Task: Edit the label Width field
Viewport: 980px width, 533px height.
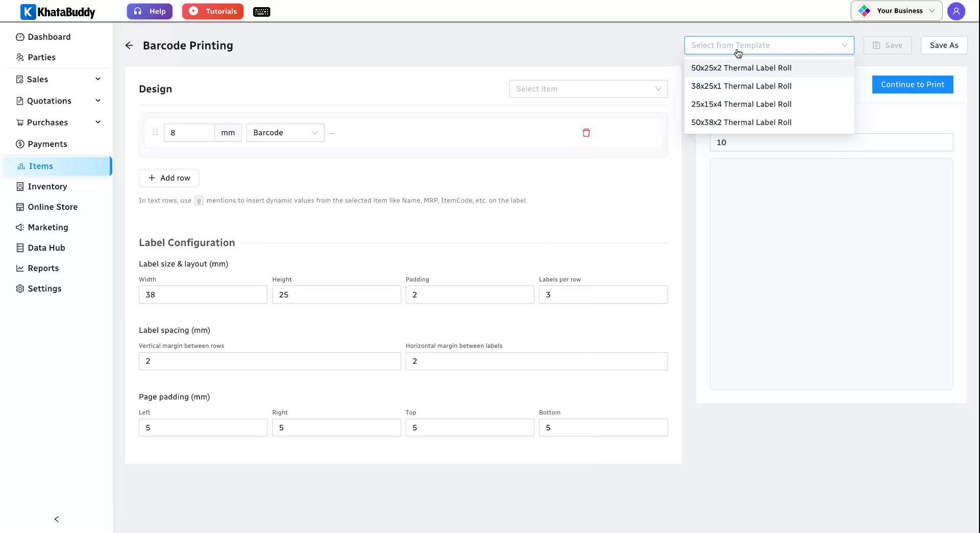Action: pos(203,295)
